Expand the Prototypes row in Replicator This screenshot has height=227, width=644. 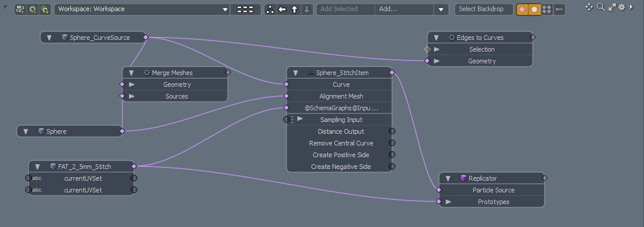tap(449, 202)
